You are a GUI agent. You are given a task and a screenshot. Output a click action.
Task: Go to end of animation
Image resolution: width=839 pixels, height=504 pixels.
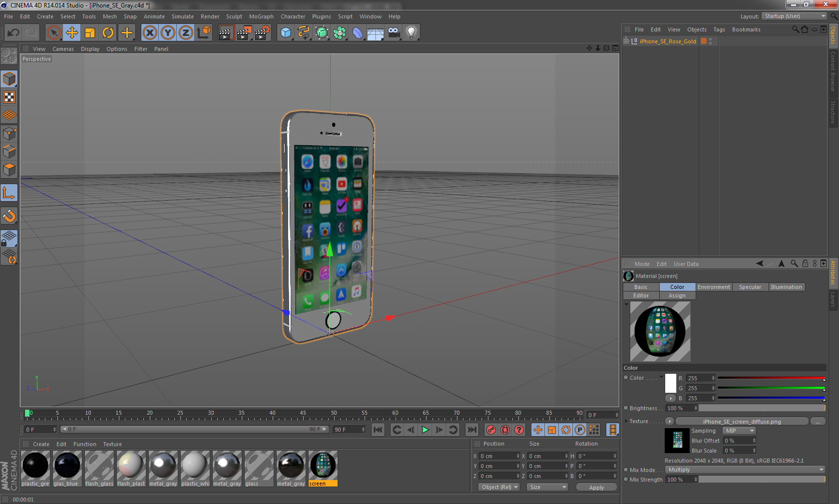coord(471,430)
